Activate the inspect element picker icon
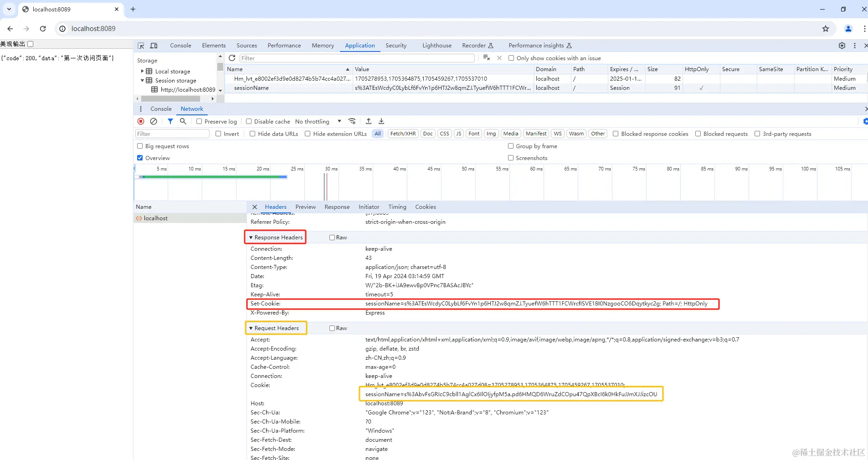The height and width of the screenshot is (460, 868). (141, 46)
